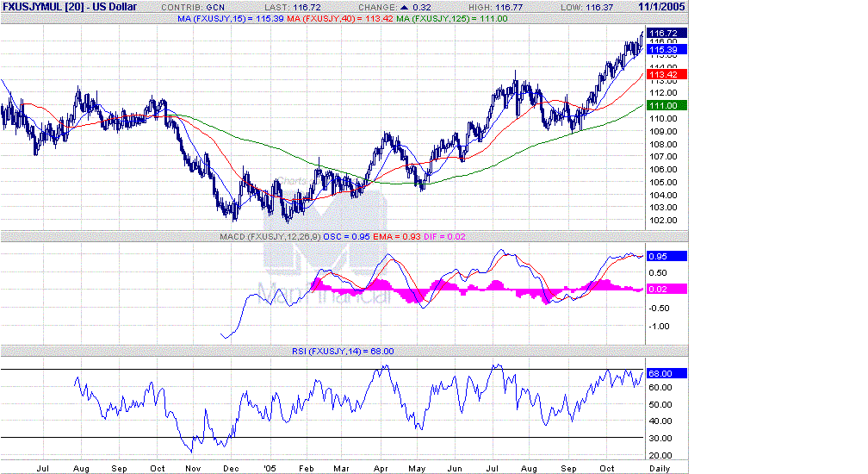Image resolution: width=868 pixels, height=474 pixels.
Task: Select the CONTRIB: GCN label
Action: pyautogui.click(x=193, y=8)
